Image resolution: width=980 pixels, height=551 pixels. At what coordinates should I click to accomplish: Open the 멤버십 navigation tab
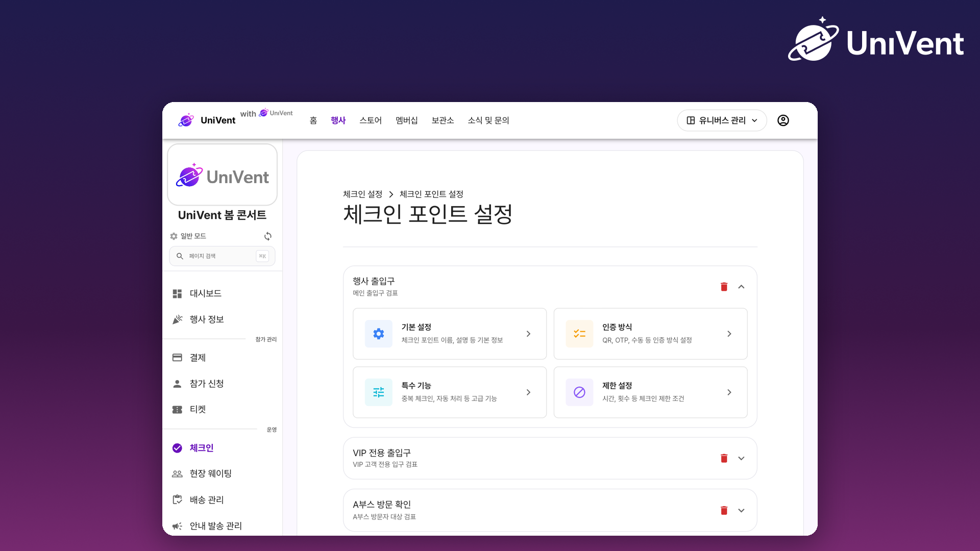click(x=407, y=120)
